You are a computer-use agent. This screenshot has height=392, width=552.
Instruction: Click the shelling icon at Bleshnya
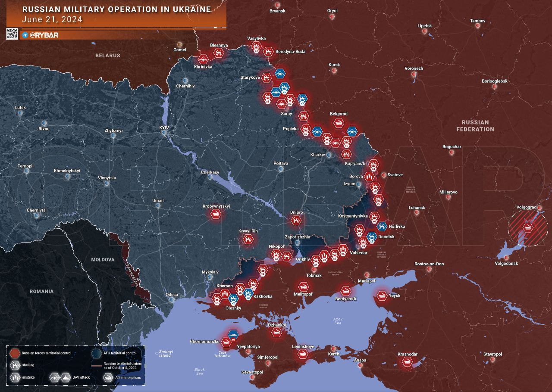click(219, 53)
